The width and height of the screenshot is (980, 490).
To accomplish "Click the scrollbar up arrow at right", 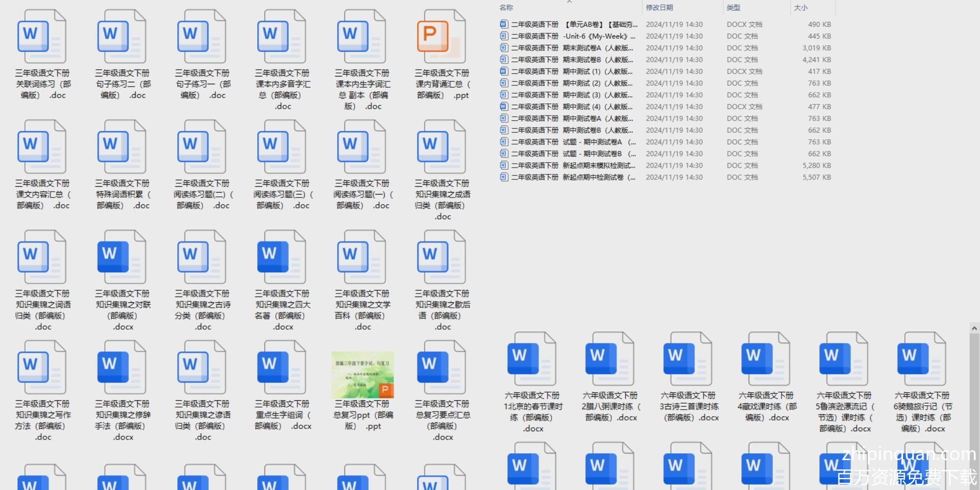I will [974, 328].
